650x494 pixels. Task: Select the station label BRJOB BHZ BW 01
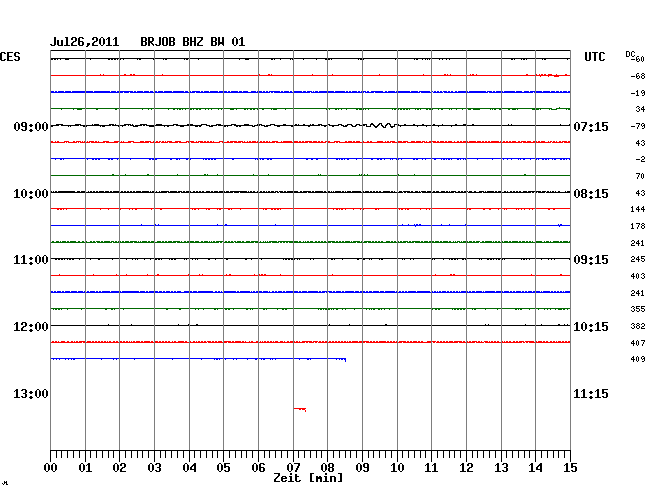[192, 42]
